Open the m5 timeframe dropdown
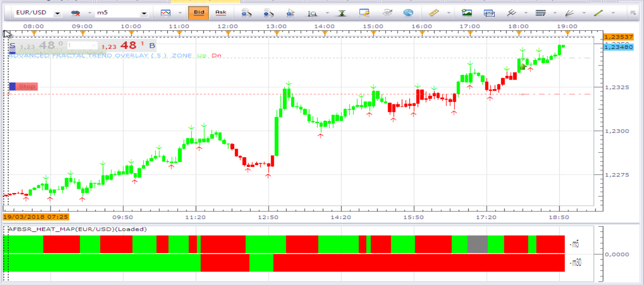The height and width of the screenshot is (285, 644). coord(144,13)
